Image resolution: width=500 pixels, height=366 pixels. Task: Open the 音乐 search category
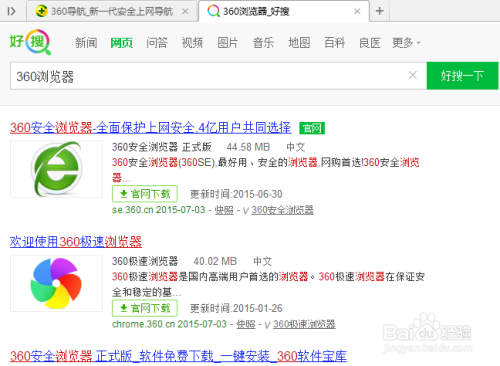[x=263, y=43]
